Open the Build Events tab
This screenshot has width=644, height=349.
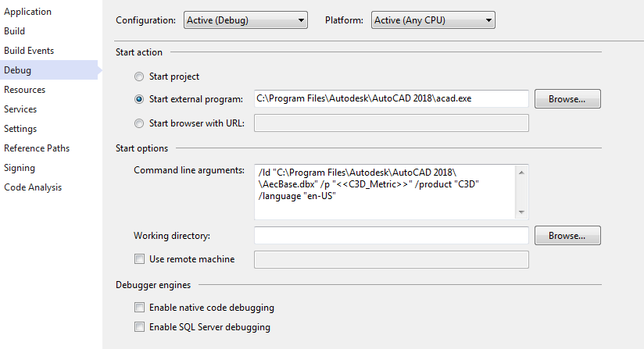tap(29, 51)
